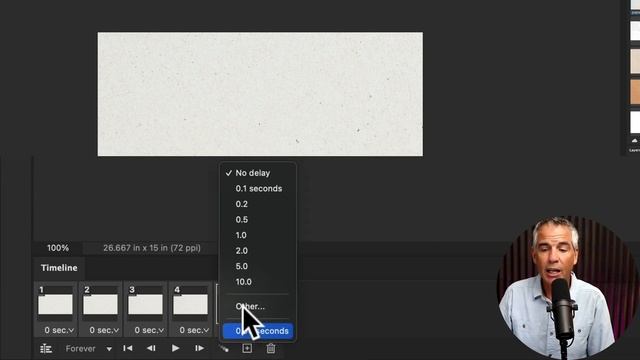Image resolution: width=640 pixels, height=360 pixels.
Task: Open frame 1 delay dropdown
Action: (x=59, y=330)
